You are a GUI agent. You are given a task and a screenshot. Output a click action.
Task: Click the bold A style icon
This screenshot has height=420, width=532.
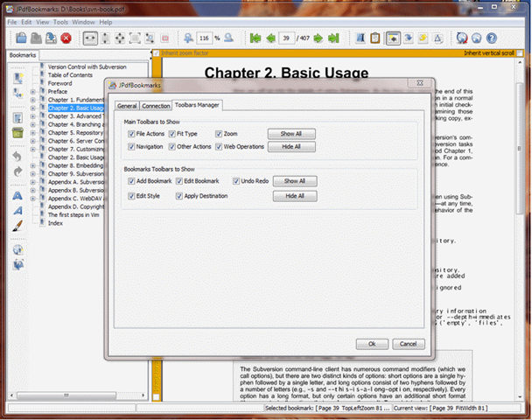[17, 197]
